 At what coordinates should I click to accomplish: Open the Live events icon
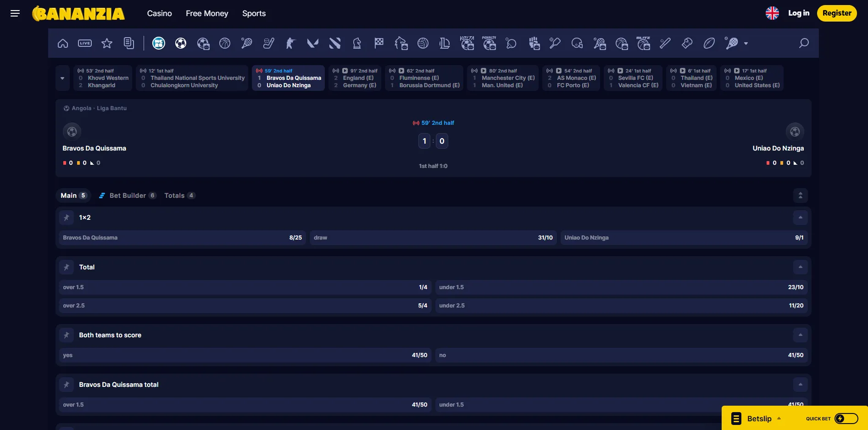pos(85,43)
